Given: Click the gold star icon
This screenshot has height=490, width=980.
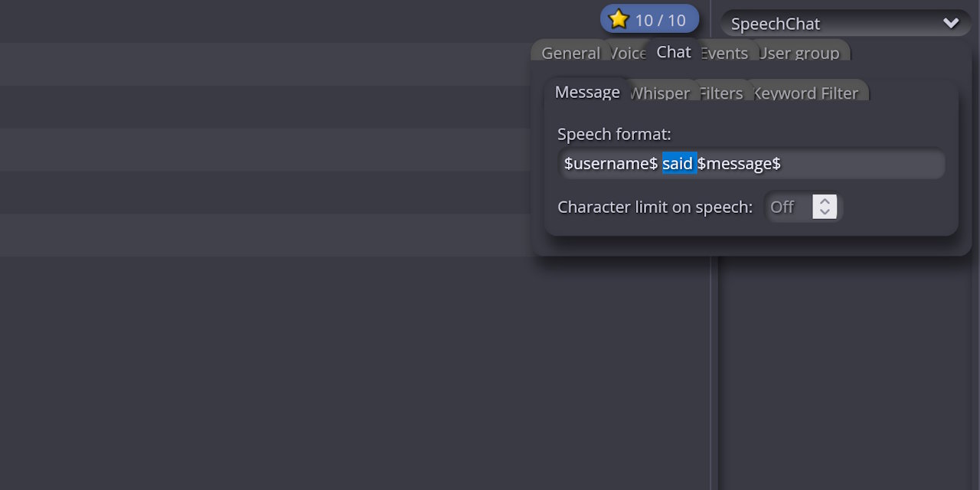Looking at the screenshot, I should click(x=619, y=20).
